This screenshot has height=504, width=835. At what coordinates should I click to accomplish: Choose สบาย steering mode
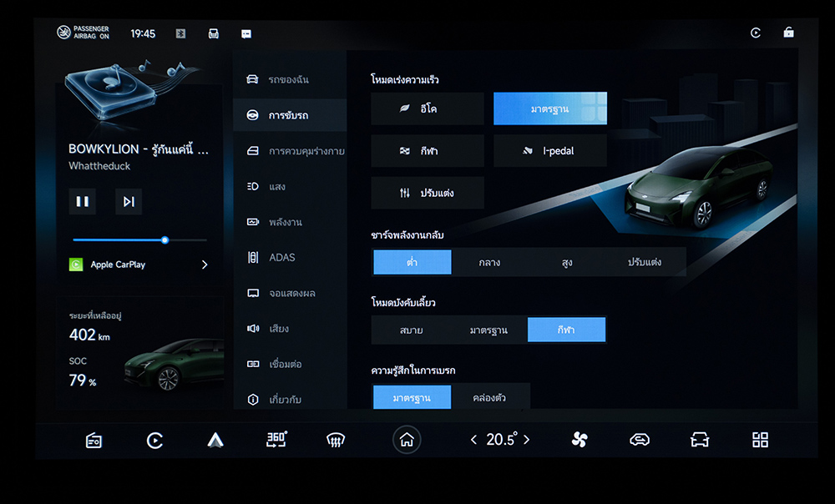(411, 330)
